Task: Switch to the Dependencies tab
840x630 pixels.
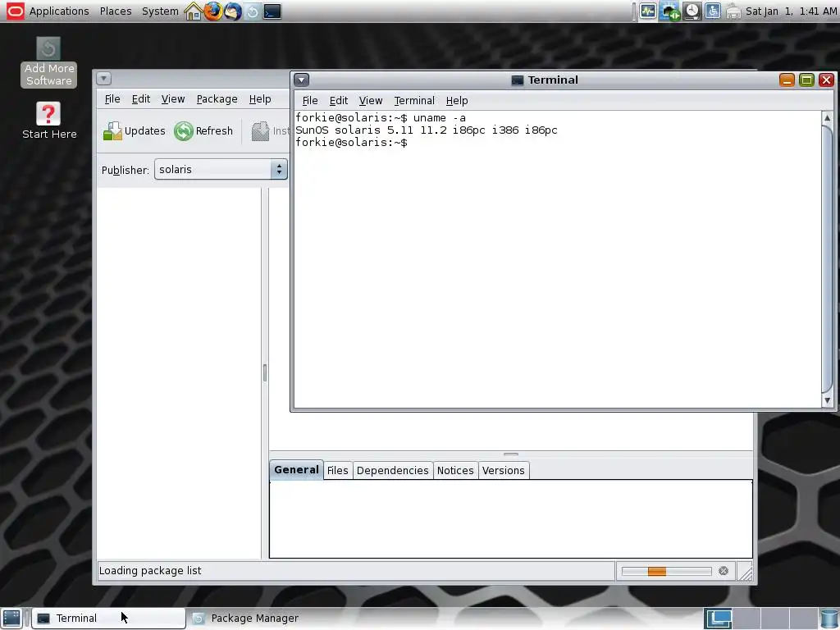Action: 392,470
